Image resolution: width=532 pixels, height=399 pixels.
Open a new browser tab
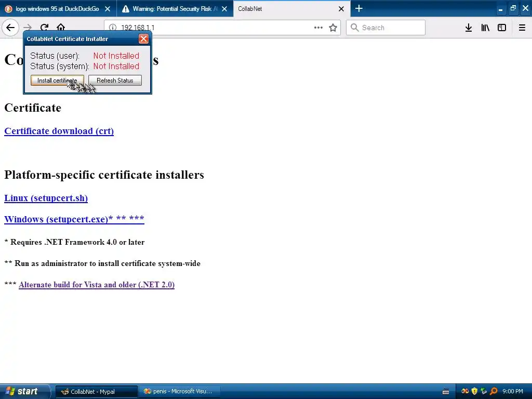359,8
